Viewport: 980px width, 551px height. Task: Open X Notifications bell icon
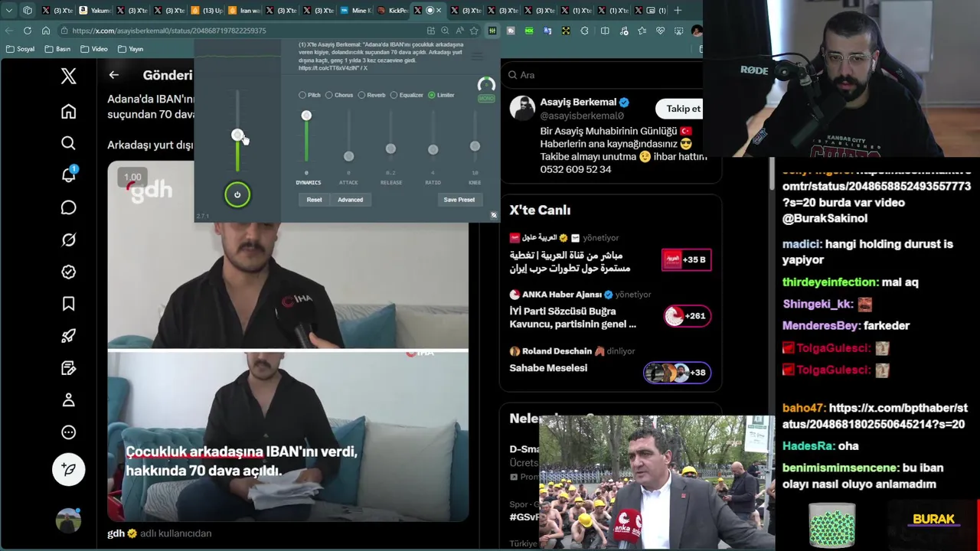pyautogui.click(x=68, y=174)
